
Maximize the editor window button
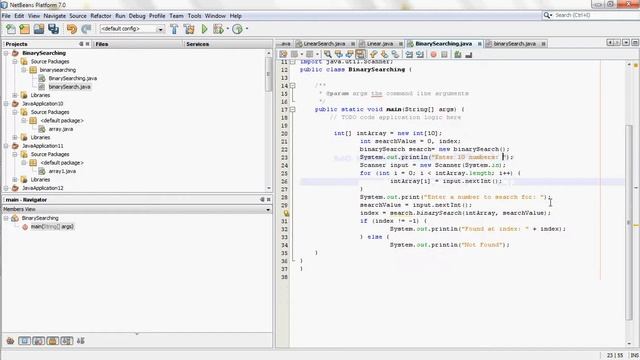pyautogui.click(x=635, y=42)
